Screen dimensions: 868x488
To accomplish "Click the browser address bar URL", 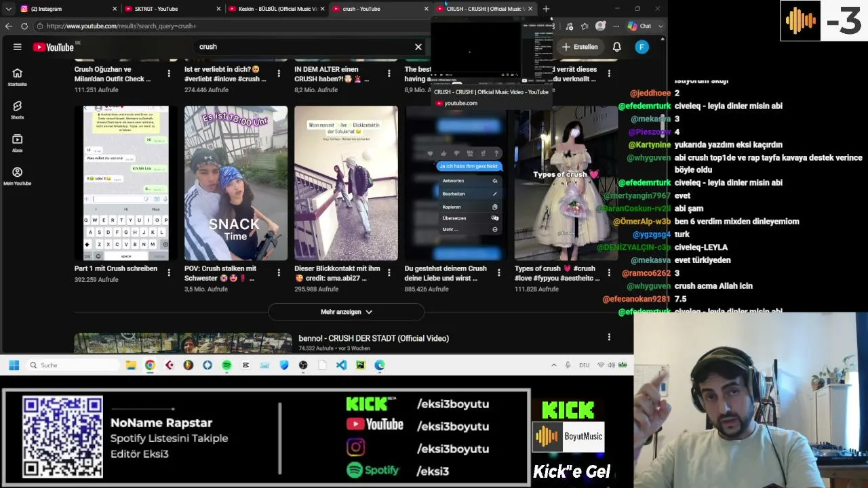I will tap(122, 26).
